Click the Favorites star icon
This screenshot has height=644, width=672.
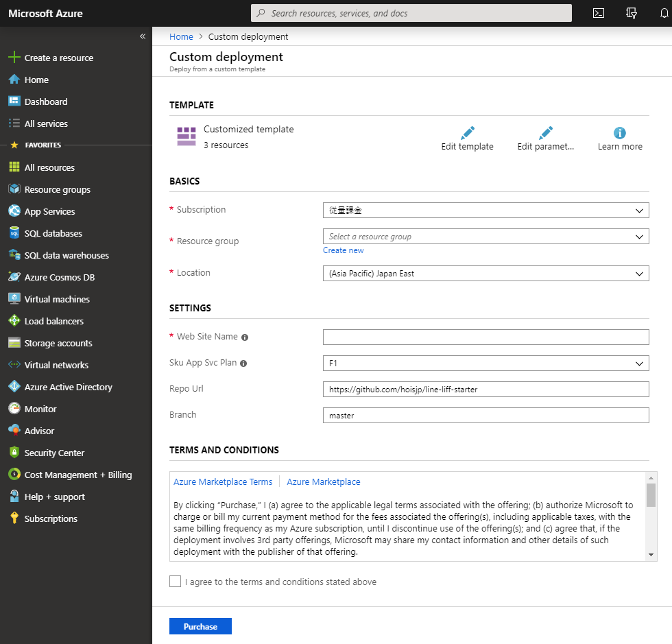coord(14,145)
